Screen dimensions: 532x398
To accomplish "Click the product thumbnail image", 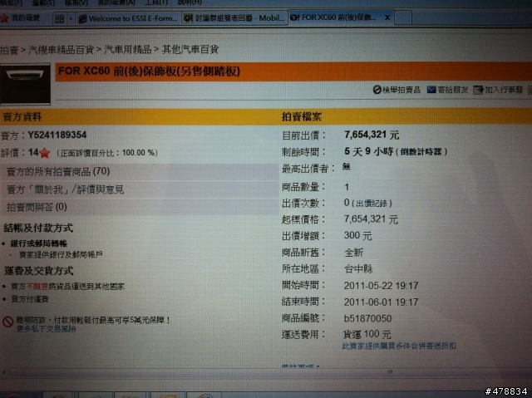I will pyautogui.click(x=25, y=84).
